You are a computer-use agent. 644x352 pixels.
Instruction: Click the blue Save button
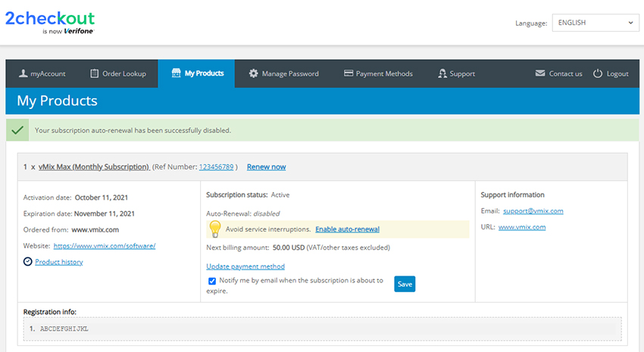pos(405,284)
